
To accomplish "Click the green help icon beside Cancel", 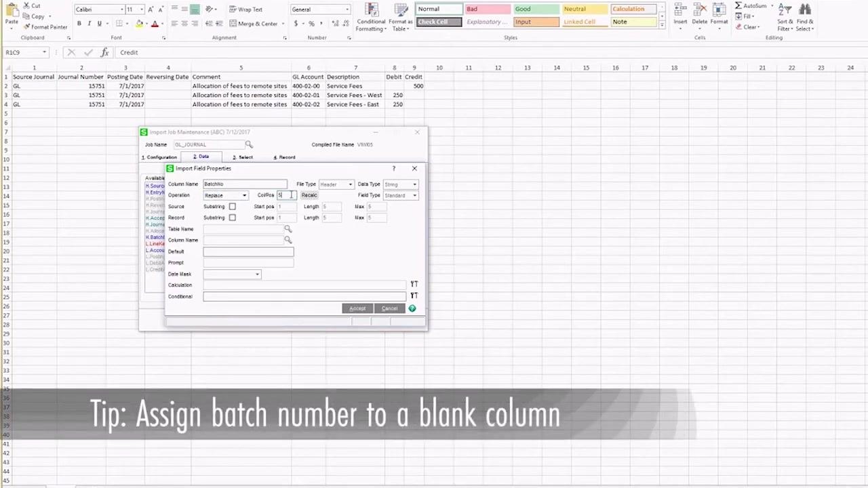I will point(412,308).
